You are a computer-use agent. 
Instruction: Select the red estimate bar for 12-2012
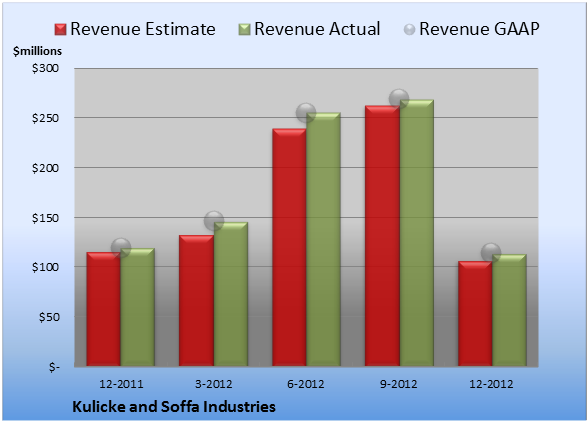click(x=475, y=314)
